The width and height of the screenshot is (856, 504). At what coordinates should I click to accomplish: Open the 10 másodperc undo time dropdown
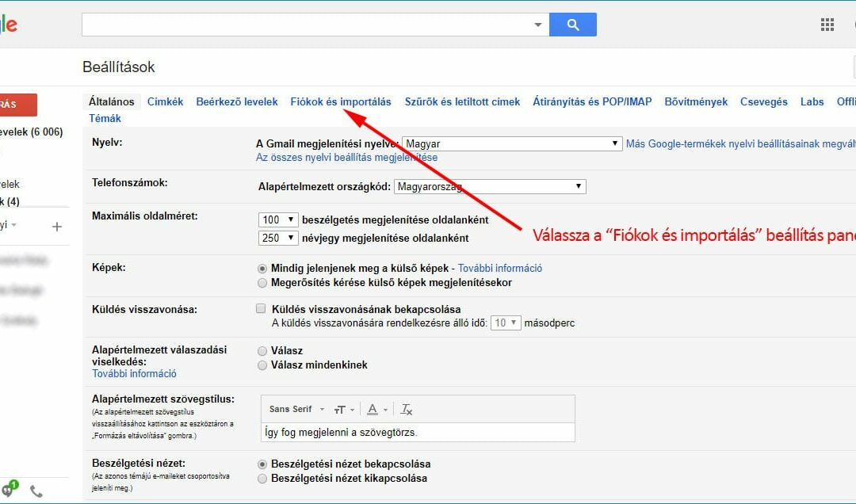pyautogui.click(x=506, y=323)
